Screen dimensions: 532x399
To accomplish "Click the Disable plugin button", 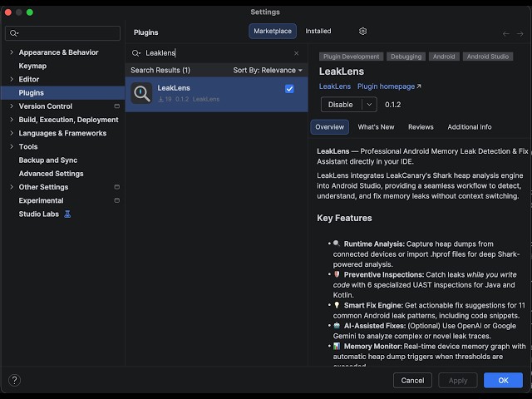I will point(341,105).
